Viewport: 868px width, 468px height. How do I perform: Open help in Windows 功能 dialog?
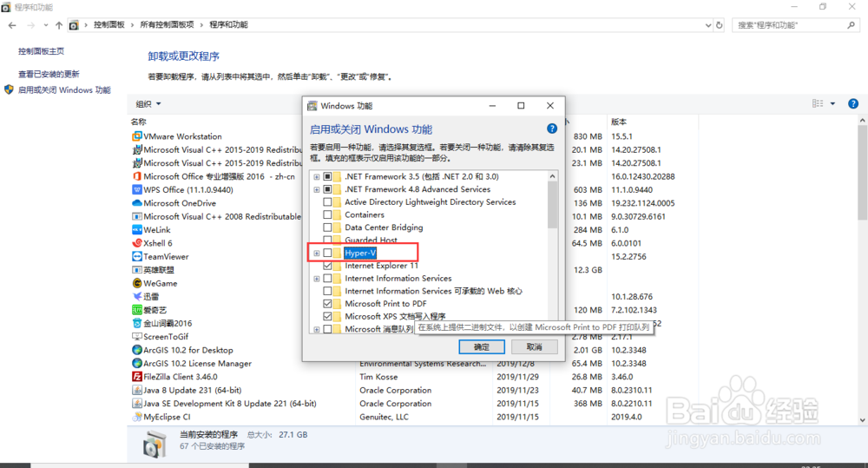[552, 129]
